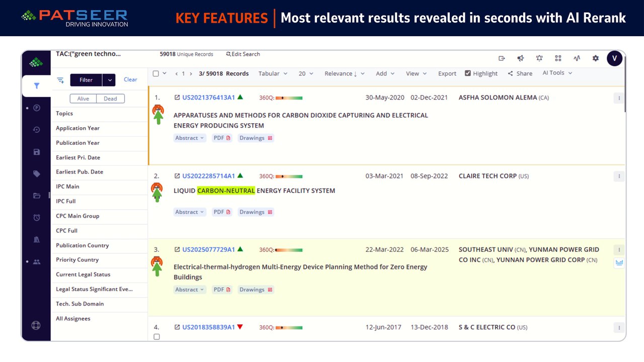Open the people group sidebar icon
Viewport: 644px width, 362px height.
[36, 262]
